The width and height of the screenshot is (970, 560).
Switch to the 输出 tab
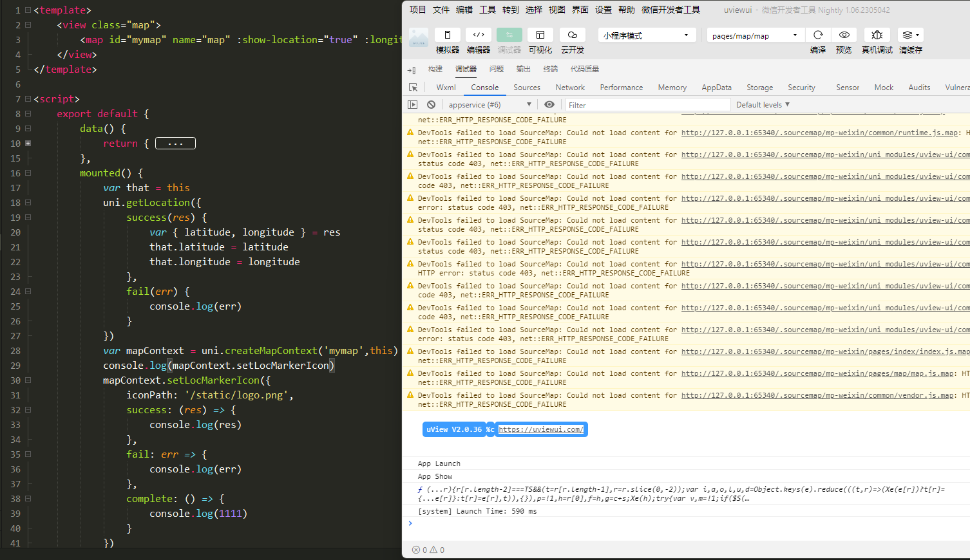pos(524,69)
